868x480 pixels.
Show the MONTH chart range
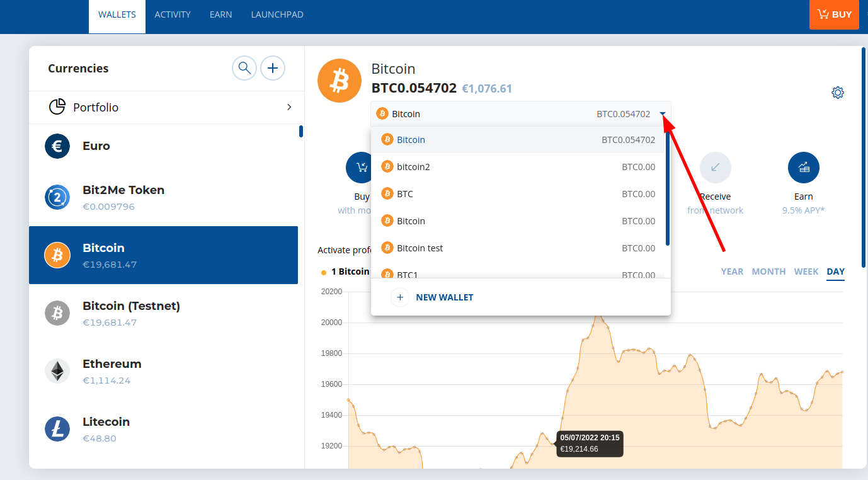pyautogui.click(x=768, y=271)
